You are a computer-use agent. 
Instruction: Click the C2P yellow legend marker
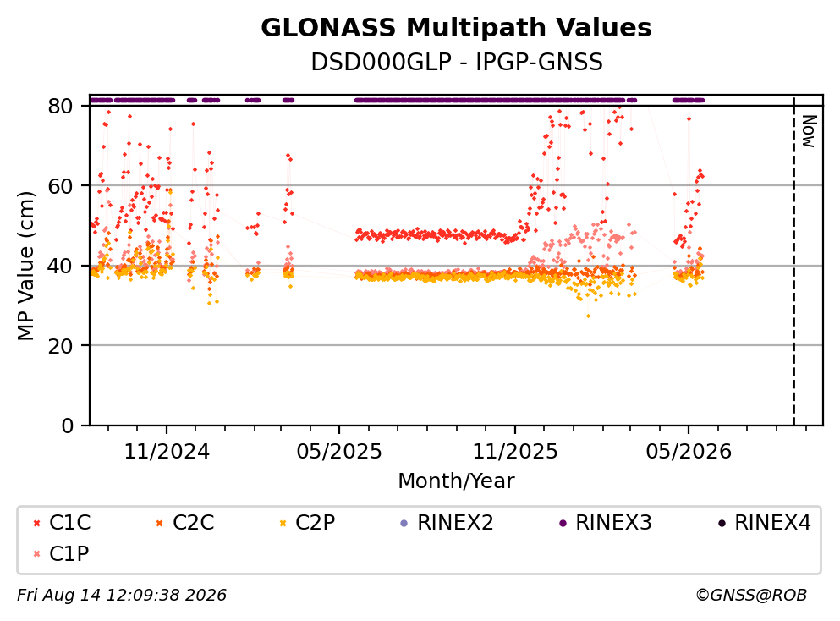(283, 523)
